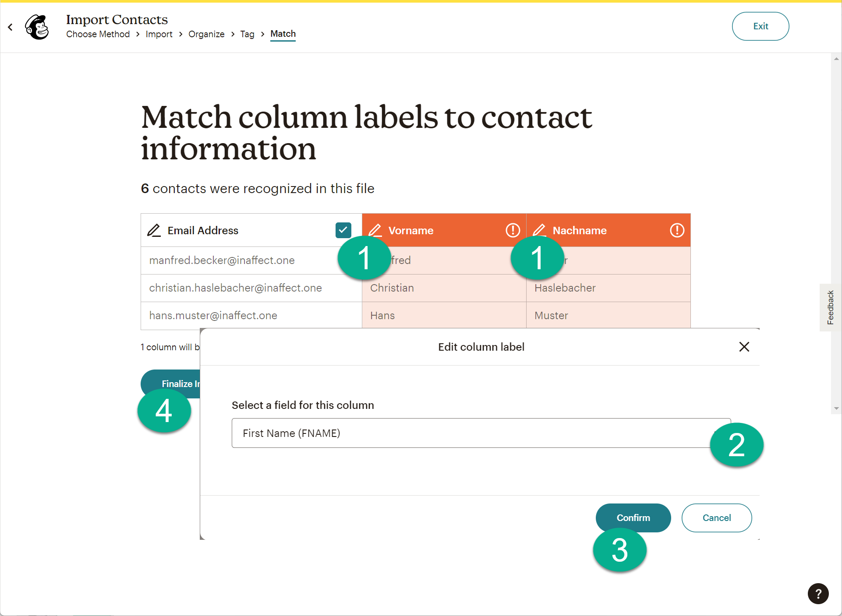Open the Feedback side tab
842x616 pixels.
pos(830,307)
